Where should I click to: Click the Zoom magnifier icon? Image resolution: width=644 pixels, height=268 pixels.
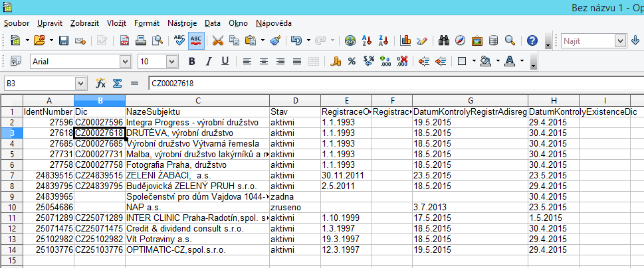coord(510,40)
